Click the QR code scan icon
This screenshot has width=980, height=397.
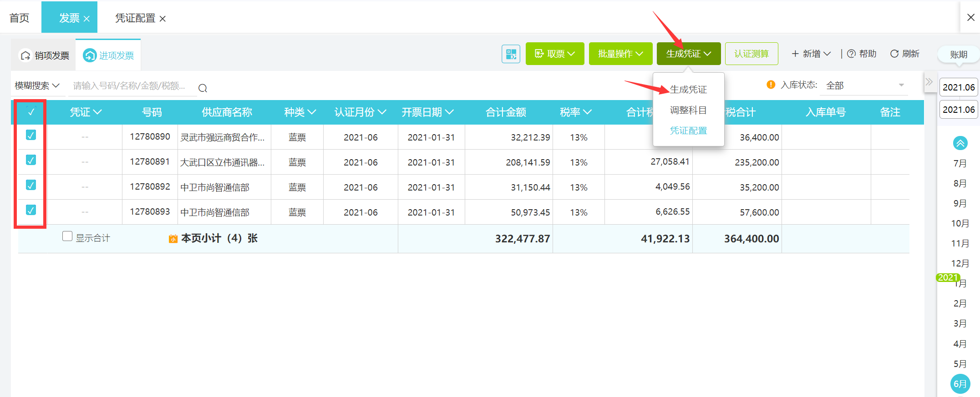point(511,54)
